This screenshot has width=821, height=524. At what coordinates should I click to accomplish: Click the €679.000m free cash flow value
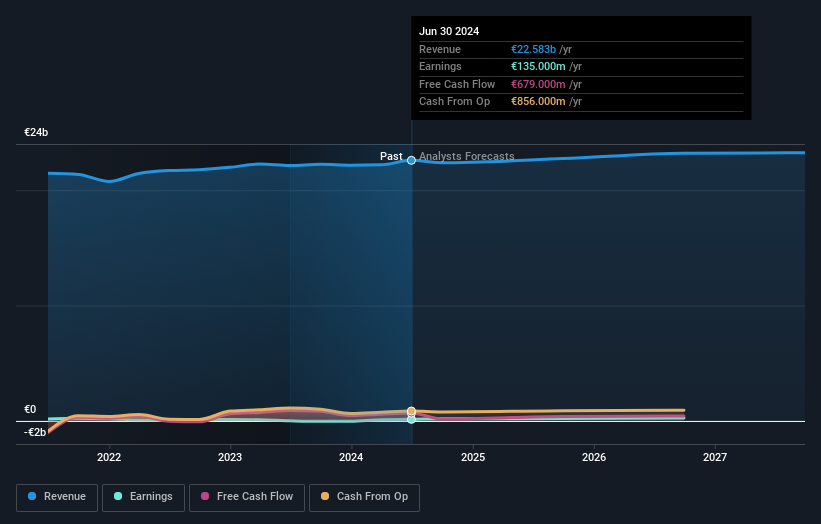pyautogui.click(x=538, y=84)
